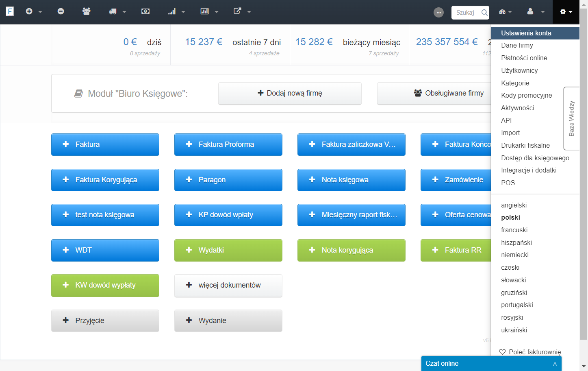Click the external link share icon
This screenshot has width=588, height=371.
(238, 11)
